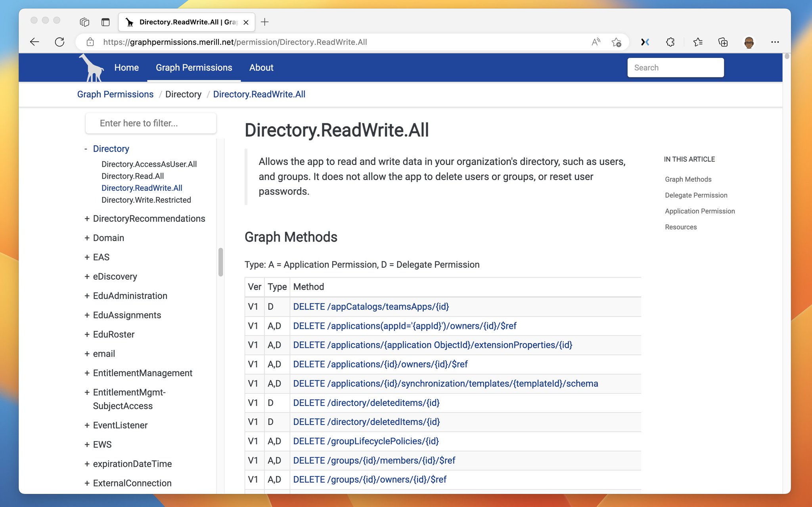Click the 'Enter here to filter' field
This screenshot has width=812, height=507.
151,123
